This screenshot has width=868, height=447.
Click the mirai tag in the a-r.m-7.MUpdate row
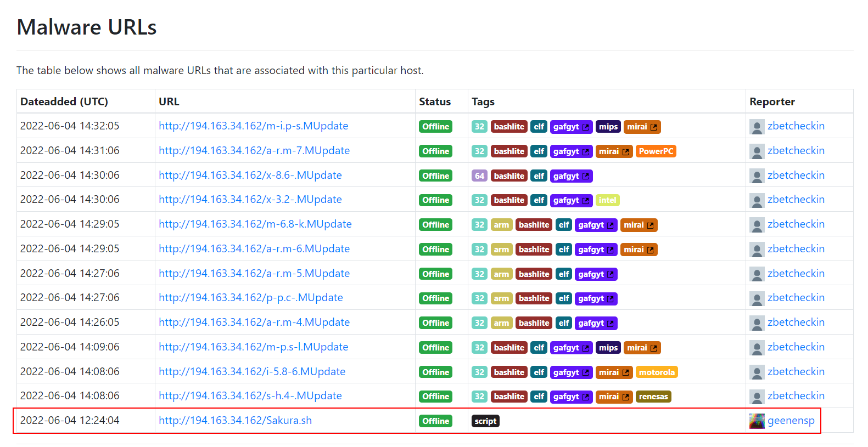(x=614, y=151)
